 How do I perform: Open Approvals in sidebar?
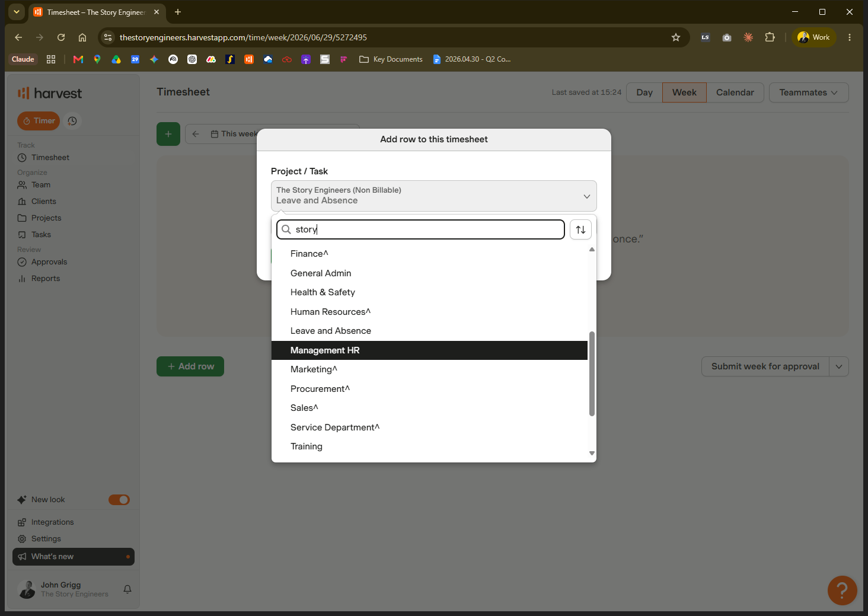click(49, 262)
